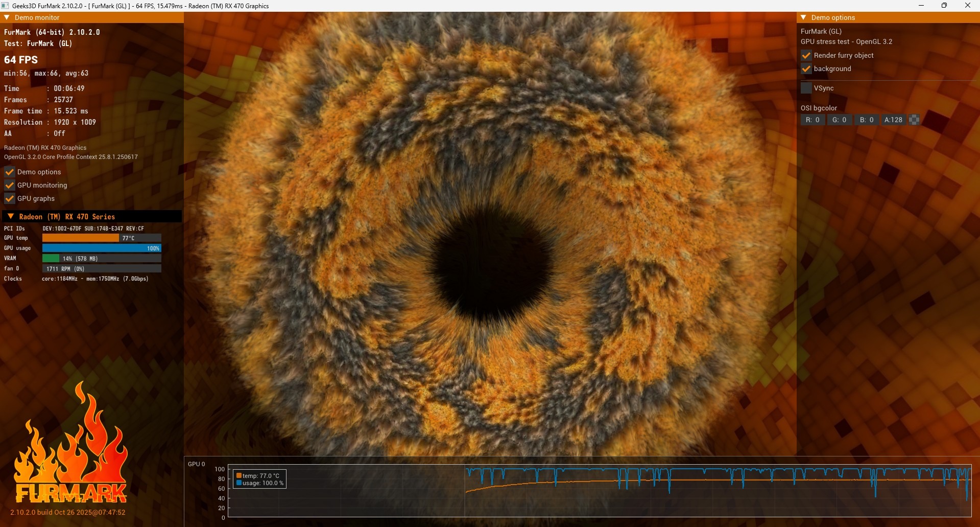This screenshot has width=980, height=527.
Task: Click the PCI IDs DEV:1002-67DF row
Action: point(74,228)
